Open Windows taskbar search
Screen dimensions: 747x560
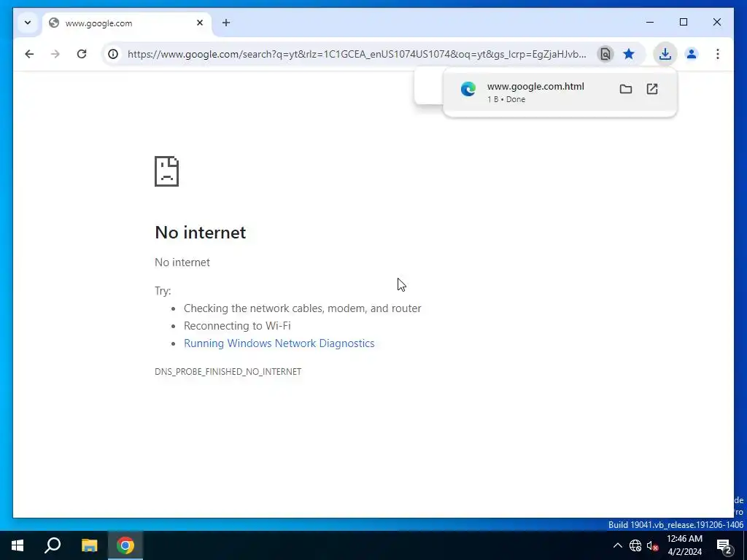pos(53,545)
